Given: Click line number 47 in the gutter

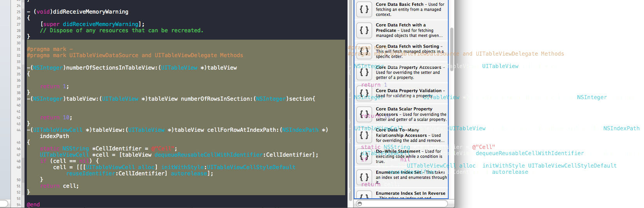Looking at the screenshot, I should (x=19, y=155).
